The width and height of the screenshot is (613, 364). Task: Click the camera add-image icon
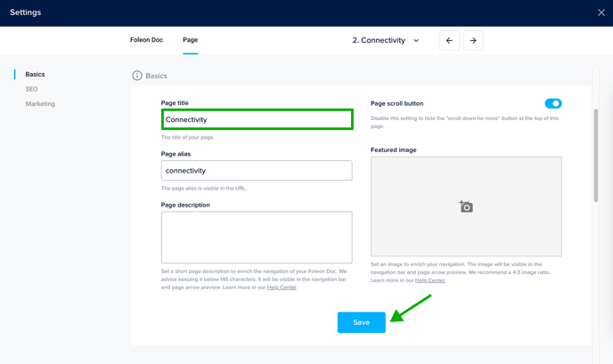[x=466, y=206]
